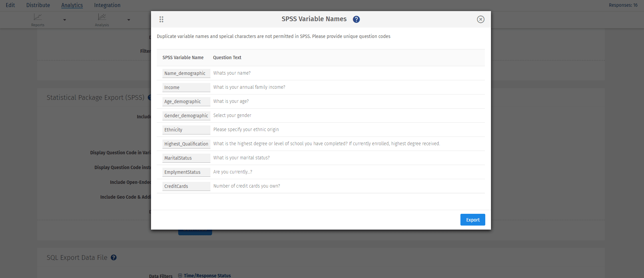The height and width of the screenshot is (278, 644).
Task: Click the Analysis chart icon
Action: (x=102, y=17)
